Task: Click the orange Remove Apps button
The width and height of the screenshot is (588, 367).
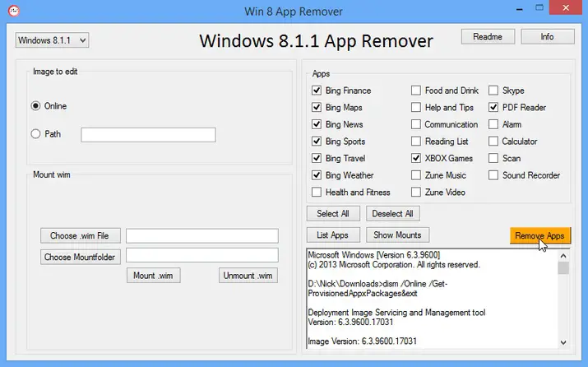Action: click(x=540, y=235)
